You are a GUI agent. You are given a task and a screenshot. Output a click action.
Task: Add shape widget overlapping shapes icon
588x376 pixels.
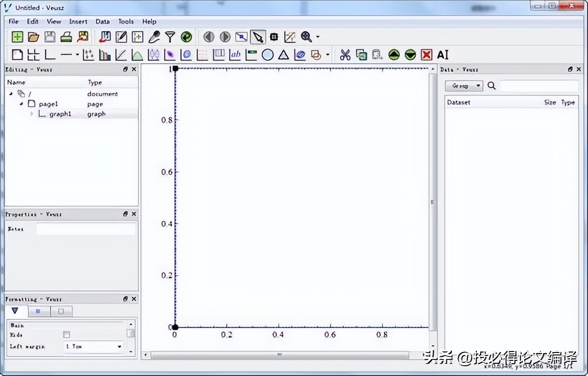pos(317,55)
